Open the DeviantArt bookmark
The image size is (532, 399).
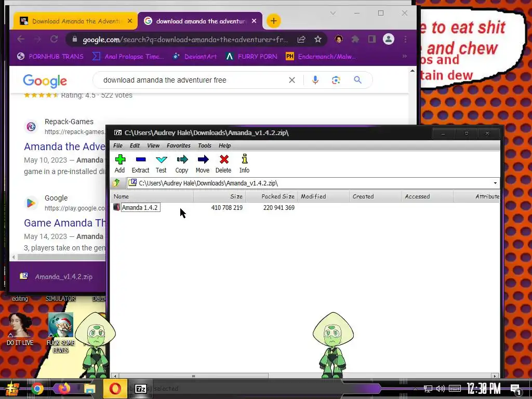(x=195, y=56)
